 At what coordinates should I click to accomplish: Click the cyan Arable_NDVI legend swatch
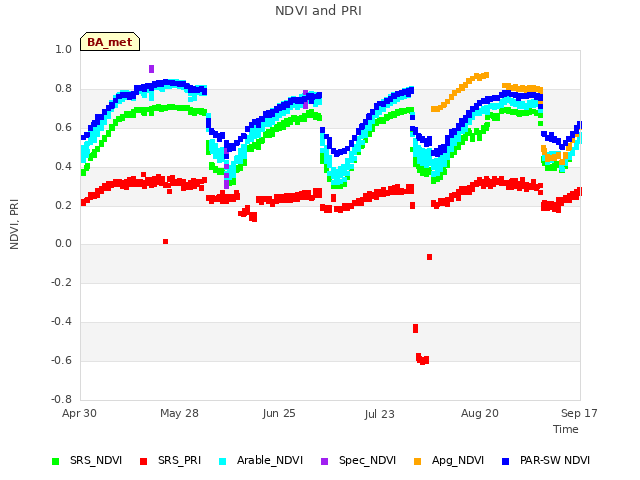click(222, 461)
